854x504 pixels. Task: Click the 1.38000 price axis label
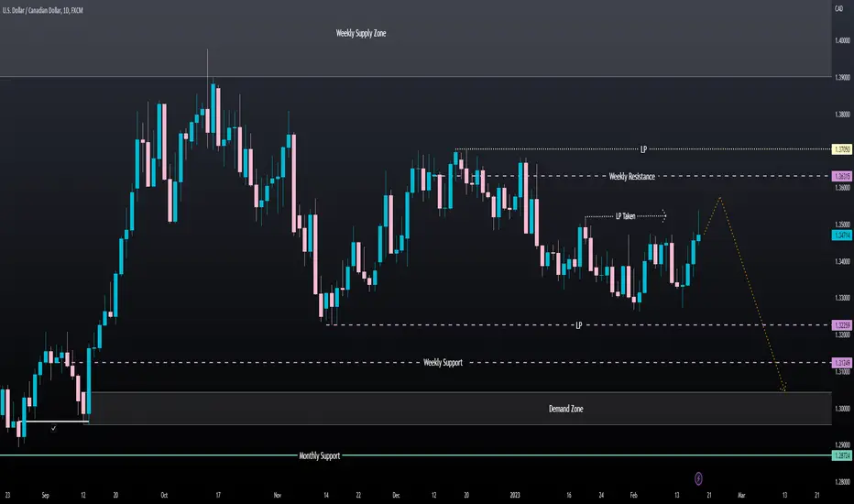click(843, 115)
